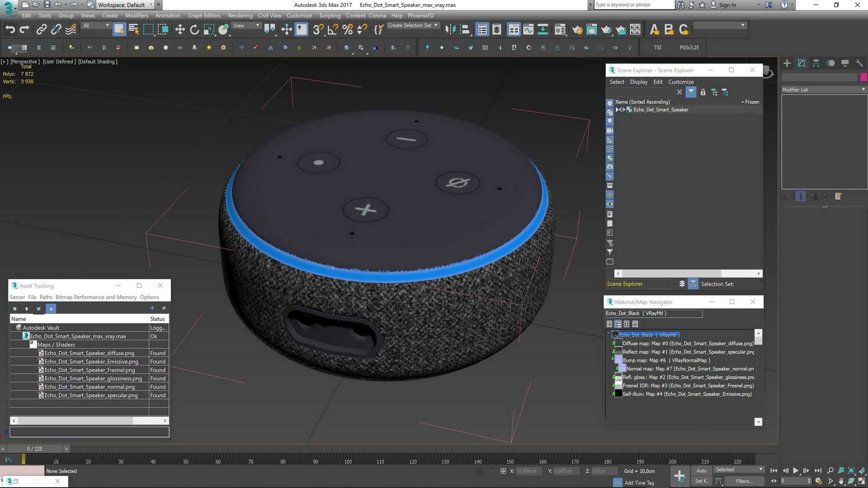
Task: Activate the Select and Move tool
Action: [x=180, y=30]
